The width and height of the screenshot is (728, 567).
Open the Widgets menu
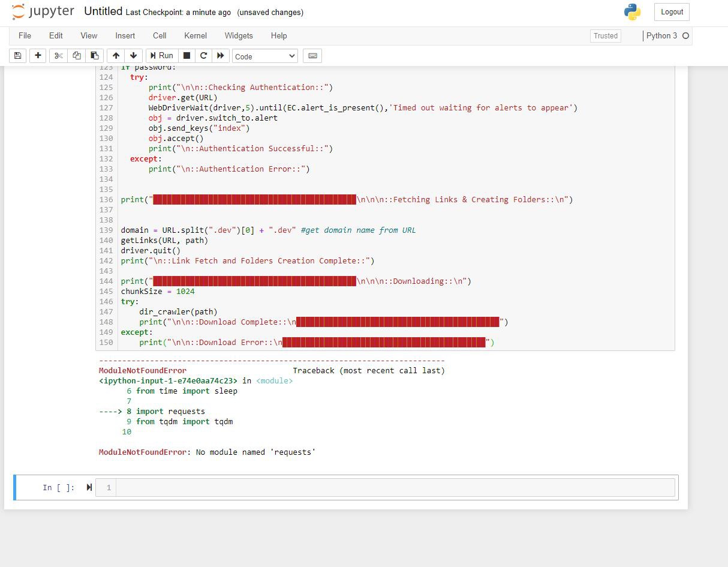tap(239, 35)
